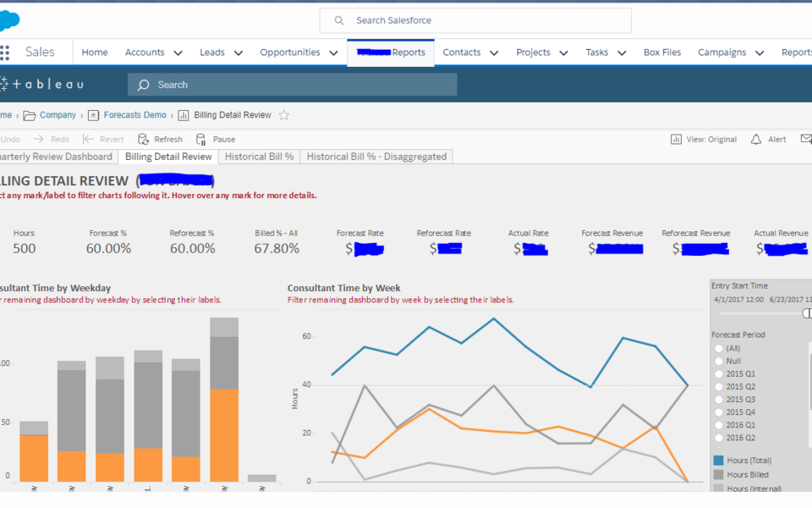Click the magnifier in Search Salesforce
This screenshot has height=508, width=812.
pos(339,20)
